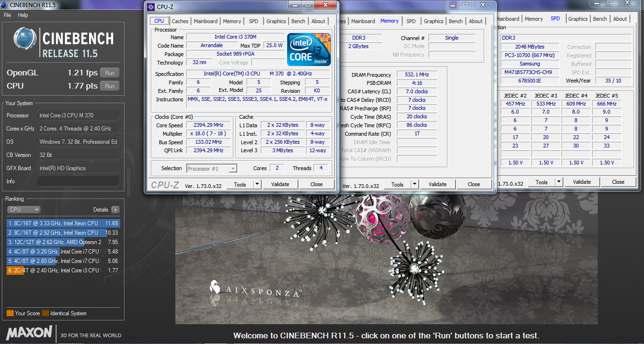Click Tools button in middle CPU-Z window

pos(397,184)
